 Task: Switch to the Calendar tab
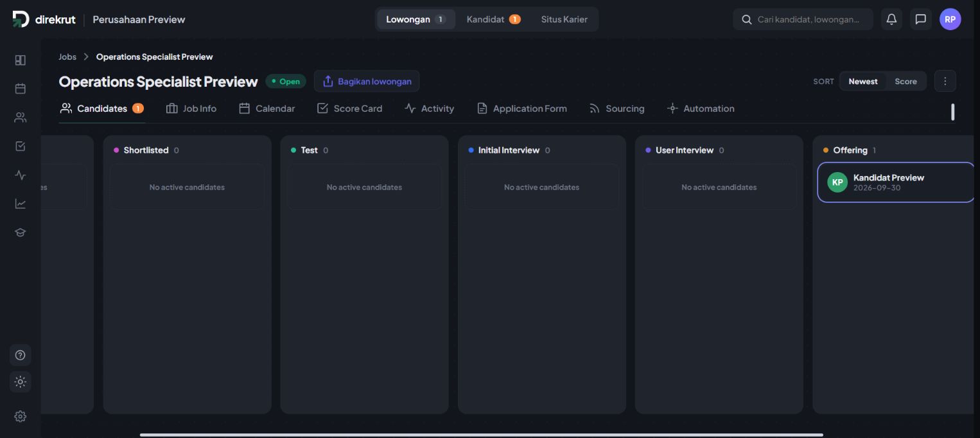[267, 109]
